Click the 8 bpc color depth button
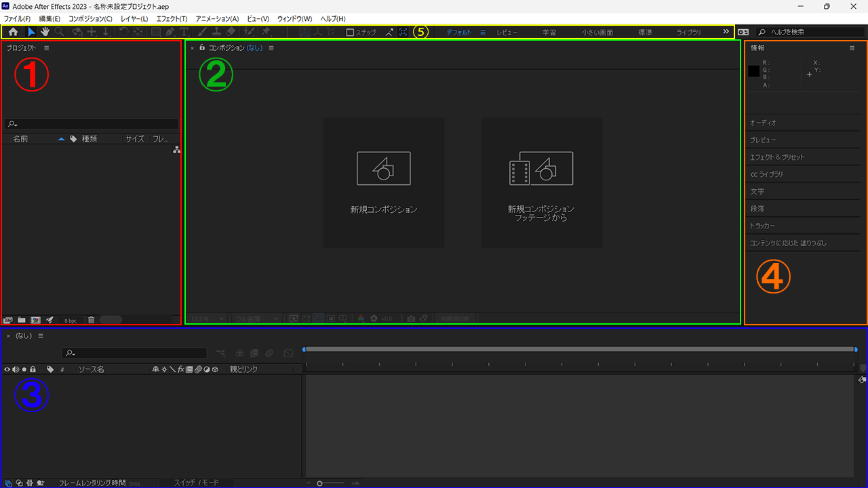868x488 pixels. click(x=71, y=320)
